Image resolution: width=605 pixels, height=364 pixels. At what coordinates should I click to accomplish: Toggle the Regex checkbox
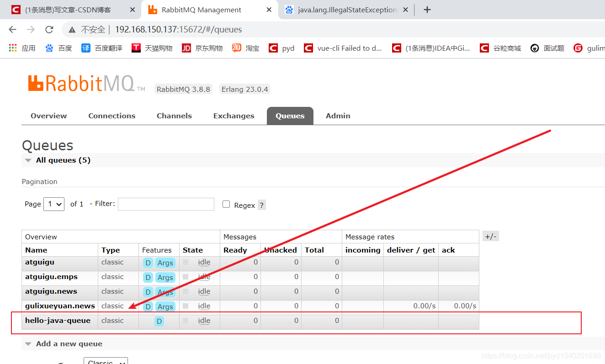pyautogui.click(x=226, y=204)
